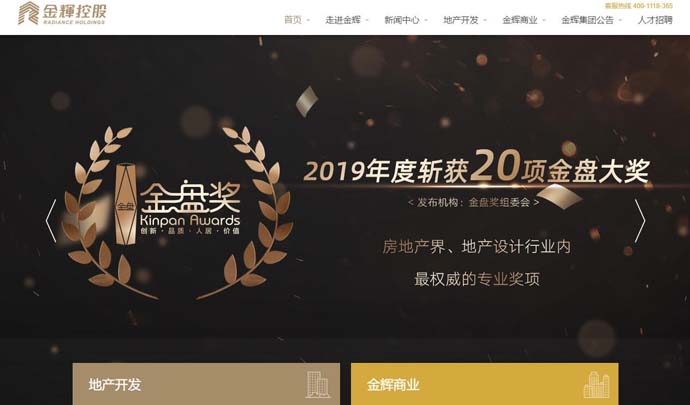
Task: Click the hotline number 400-1118-365
Action: tap(653, 6)
